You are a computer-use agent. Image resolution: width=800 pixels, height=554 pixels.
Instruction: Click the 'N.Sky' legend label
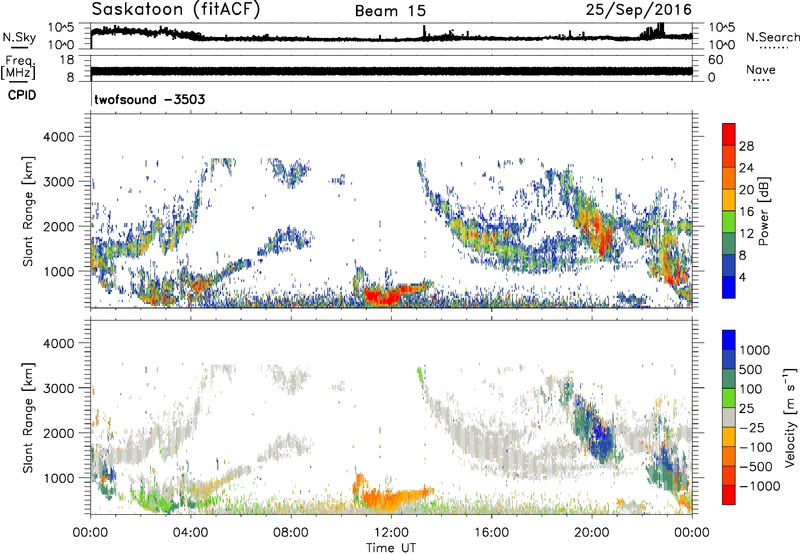[x=19, y=37]
